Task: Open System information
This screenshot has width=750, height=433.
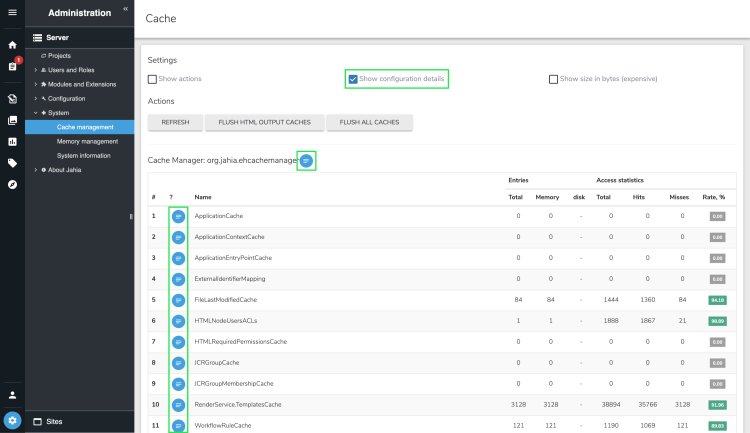Action: point(84,155)
